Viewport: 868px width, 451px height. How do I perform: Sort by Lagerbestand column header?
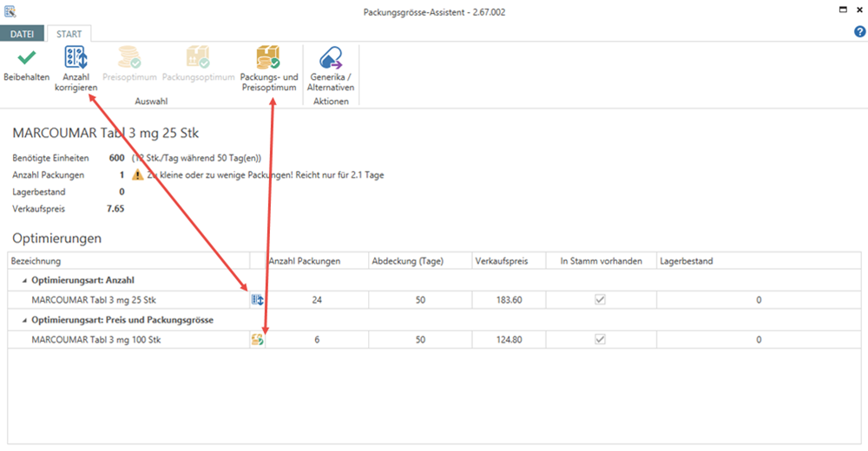click(x=759, y=261)
